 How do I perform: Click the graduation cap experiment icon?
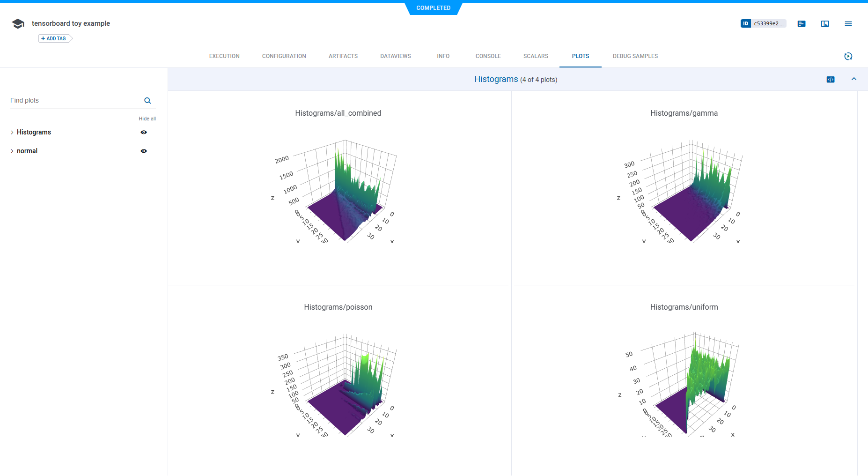point(18,24)
